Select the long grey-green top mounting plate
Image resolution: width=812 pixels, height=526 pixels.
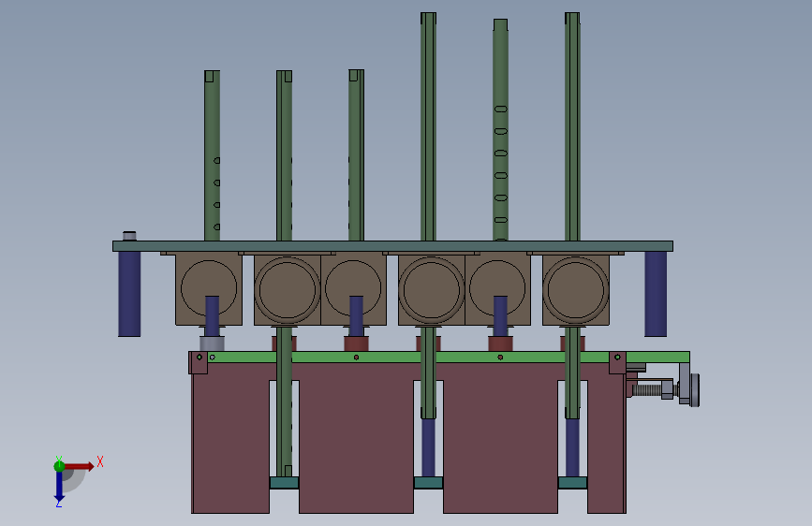(x=392, y=246)
